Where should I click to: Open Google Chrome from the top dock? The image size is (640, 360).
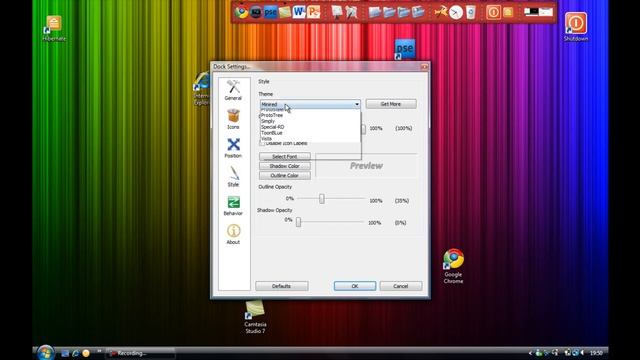(241, 12)
